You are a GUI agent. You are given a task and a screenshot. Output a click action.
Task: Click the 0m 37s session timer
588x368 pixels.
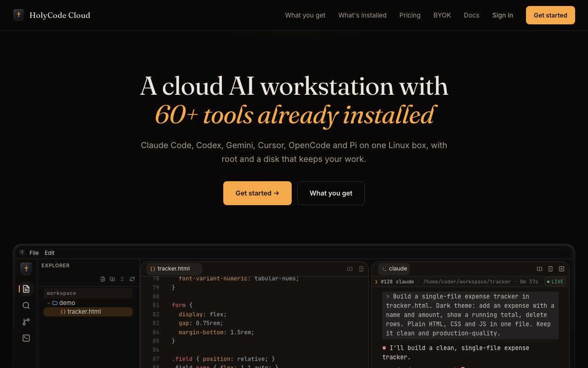click(529, 282)
